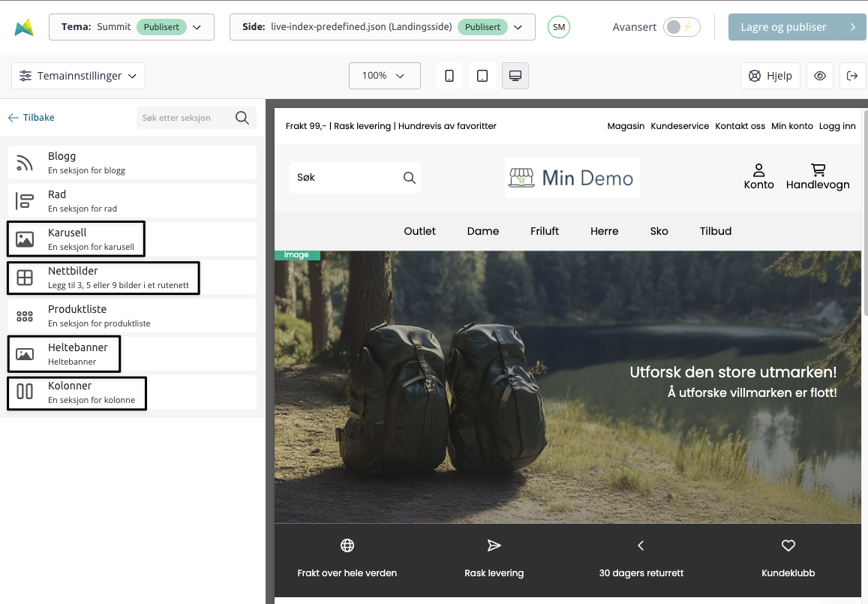The width and height of the screenshot is (868, 604).
Task: Open the 100% zoom dropdown
Action: (x=384, y=76)
